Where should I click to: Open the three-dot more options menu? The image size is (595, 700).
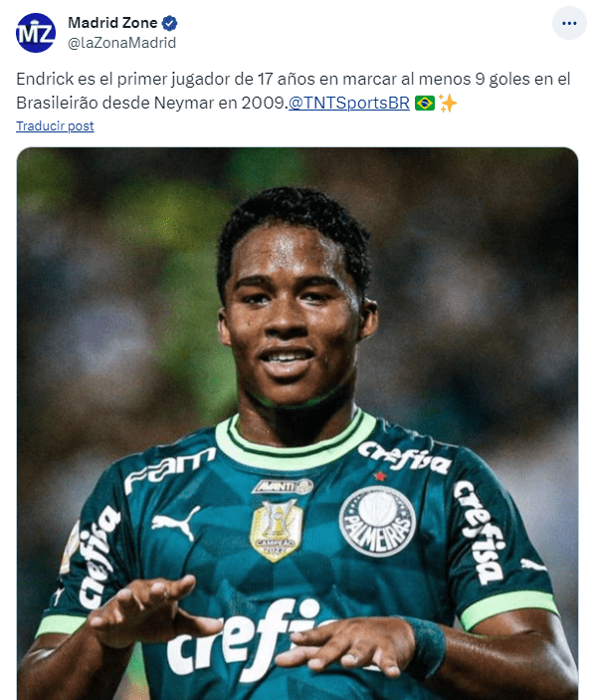click(x=569, y=23)
